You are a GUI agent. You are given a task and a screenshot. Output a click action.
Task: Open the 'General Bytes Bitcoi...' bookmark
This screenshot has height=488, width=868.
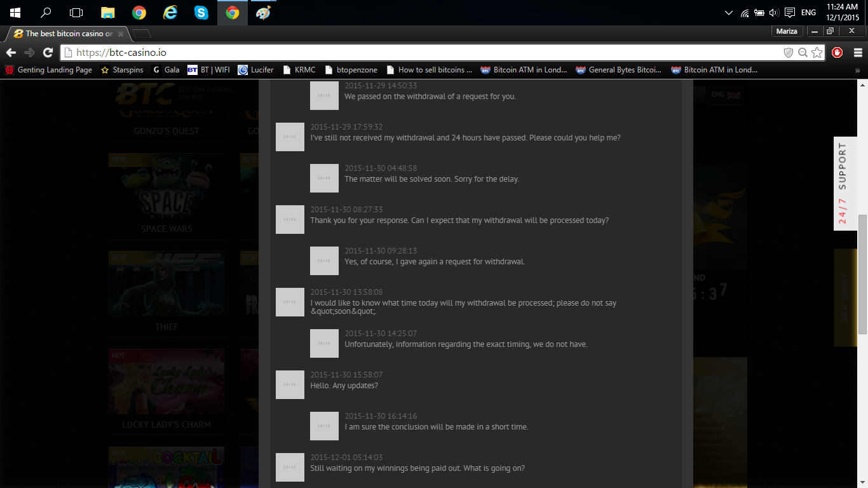(x=619, y=70)
